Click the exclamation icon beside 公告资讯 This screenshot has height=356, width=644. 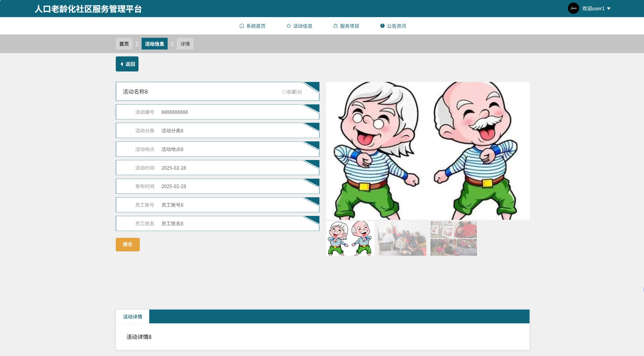coord(382,26)
